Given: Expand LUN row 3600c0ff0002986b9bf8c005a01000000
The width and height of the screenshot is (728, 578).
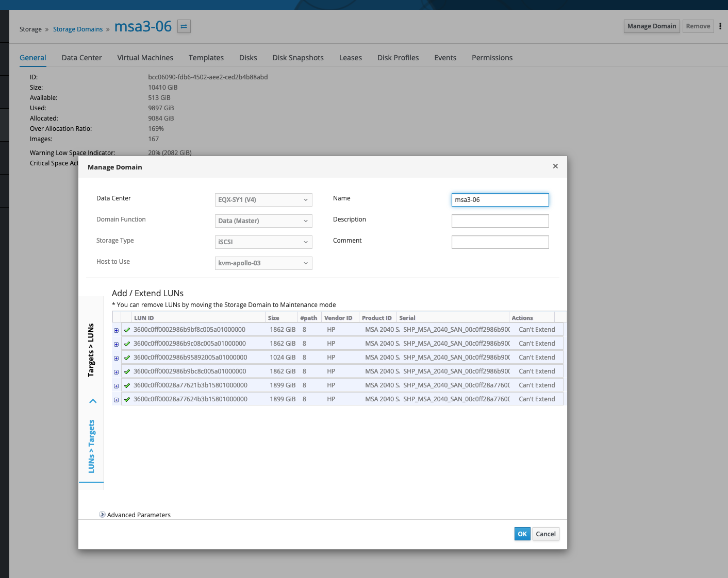Looking at the screenshot, I should pyautogui.click(x=116, y=330).
